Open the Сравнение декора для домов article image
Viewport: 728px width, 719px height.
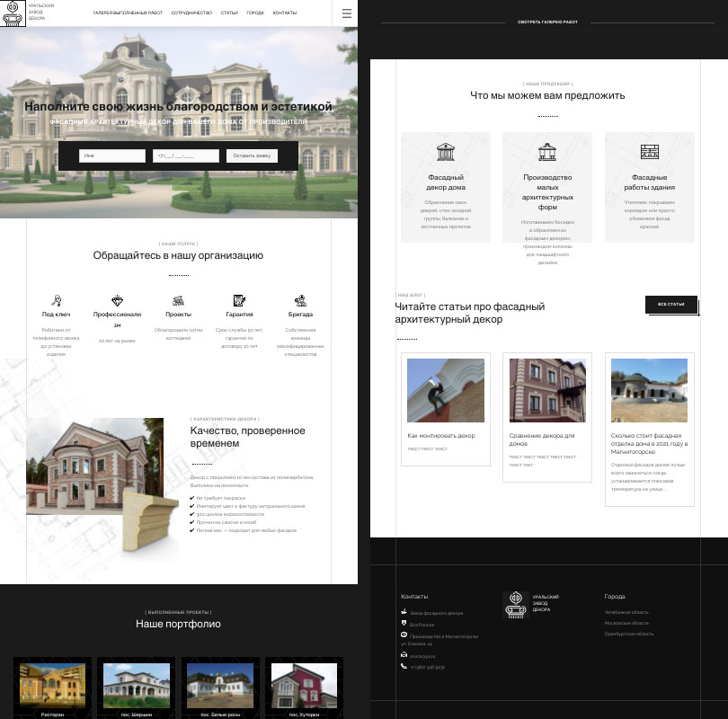[x=547, y=390]
